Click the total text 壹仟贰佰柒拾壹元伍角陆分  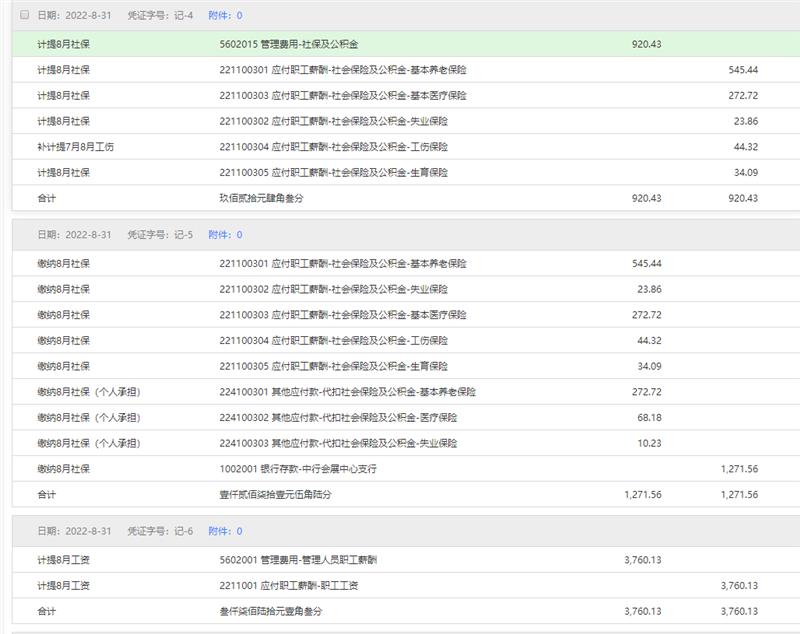click(x=275, y=494)
